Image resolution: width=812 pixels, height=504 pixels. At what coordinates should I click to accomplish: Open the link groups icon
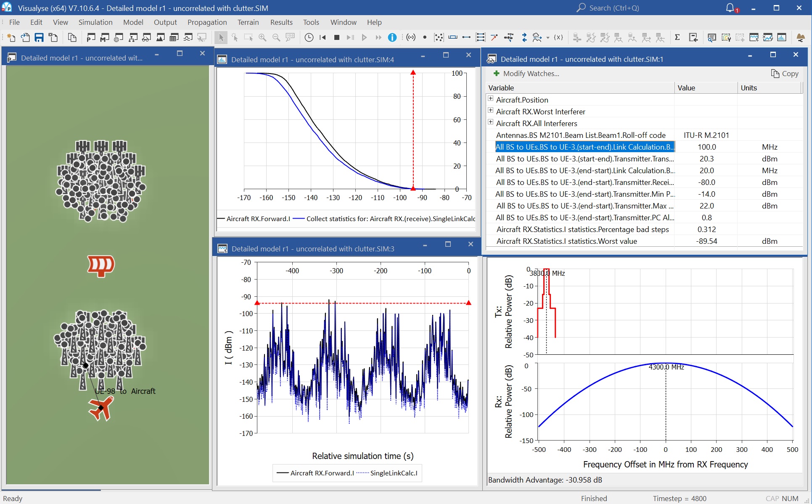(x=480, y=38)
